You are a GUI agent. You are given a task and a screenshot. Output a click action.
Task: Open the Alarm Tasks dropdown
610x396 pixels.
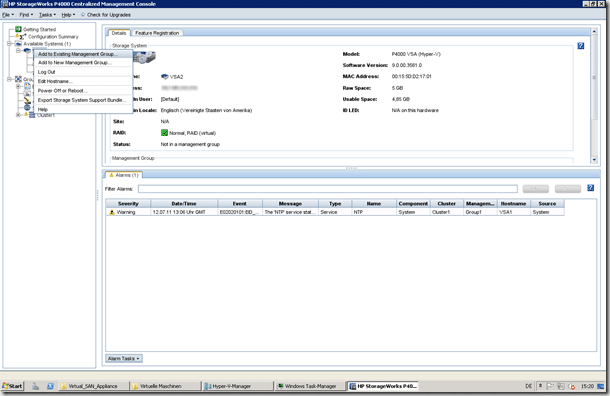click(x=124, y=359)
